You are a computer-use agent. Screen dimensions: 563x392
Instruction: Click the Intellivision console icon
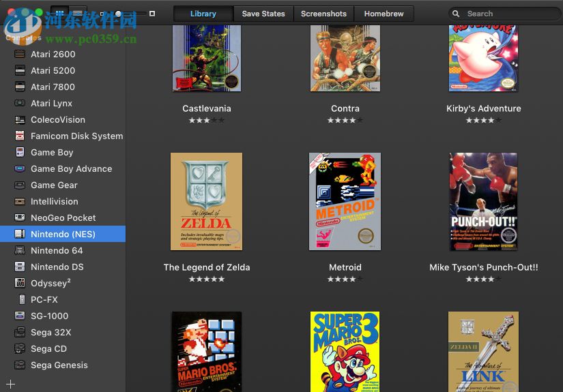click(x=20, y=202)
